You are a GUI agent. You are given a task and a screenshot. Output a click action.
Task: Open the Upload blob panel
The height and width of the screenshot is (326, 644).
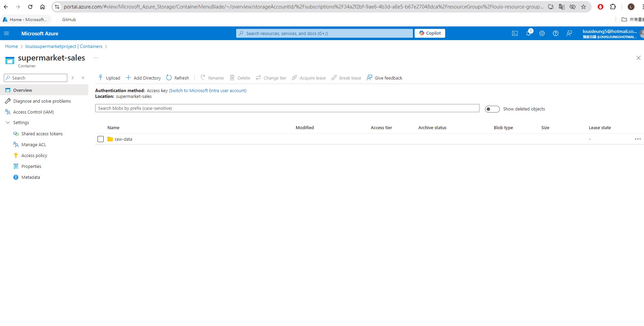[109, 78]
